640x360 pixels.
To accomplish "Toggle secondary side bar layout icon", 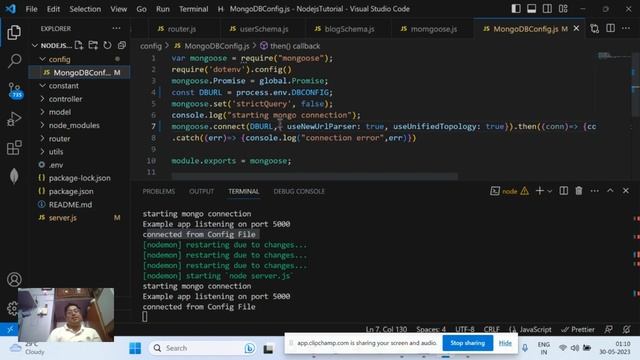I will tap(547, 9).
